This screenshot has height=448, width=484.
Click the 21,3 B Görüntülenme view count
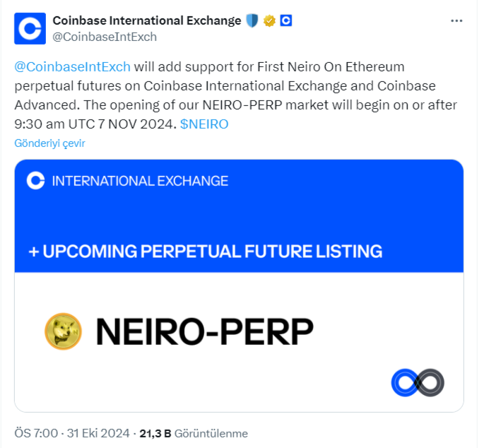point(194,433)
